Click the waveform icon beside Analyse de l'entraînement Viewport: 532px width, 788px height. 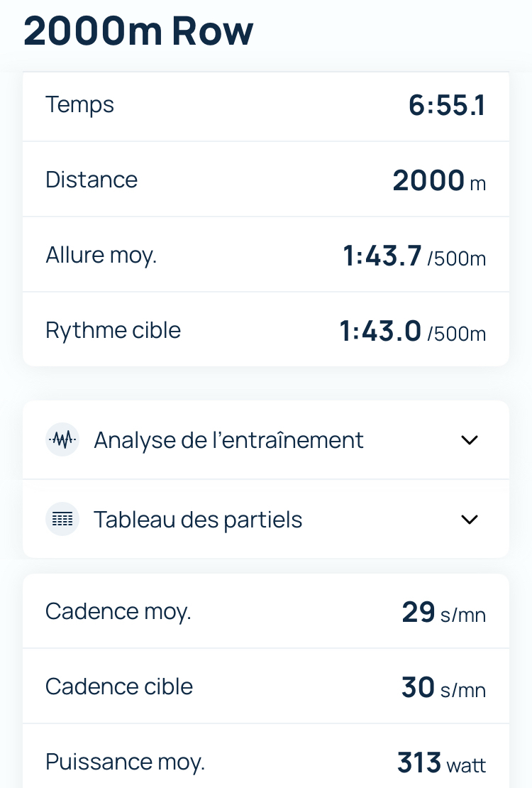coord(62,440)
